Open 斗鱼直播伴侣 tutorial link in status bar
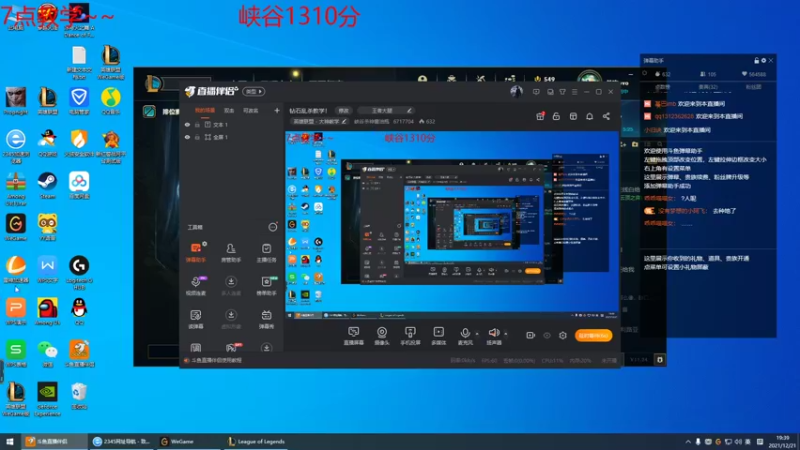Viewport: 800px width, 450px height. coord(216,360)
